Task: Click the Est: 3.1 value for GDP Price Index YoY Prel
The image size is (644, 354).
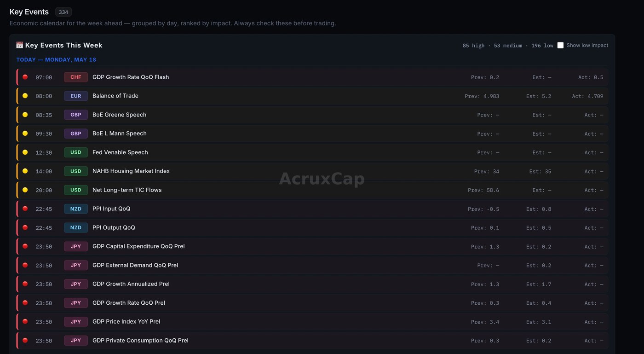Action: click(539, 322)
